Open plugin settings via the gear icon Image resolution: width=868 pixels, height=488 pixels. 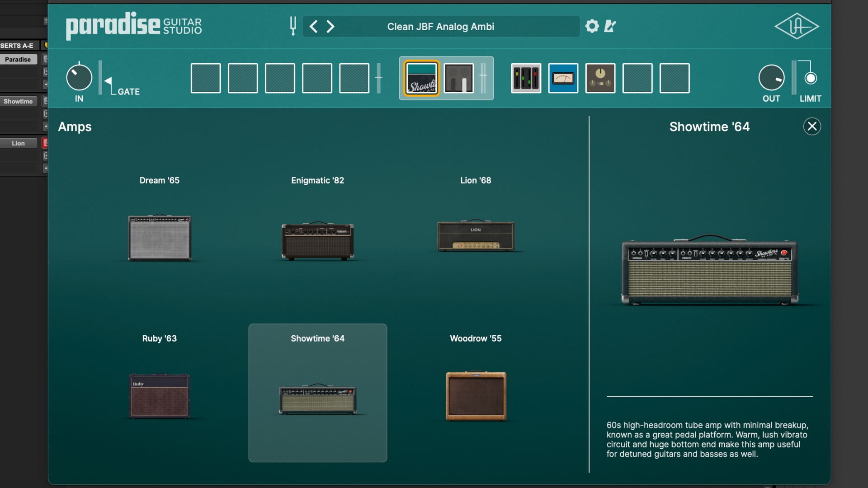tap(591, 26)
